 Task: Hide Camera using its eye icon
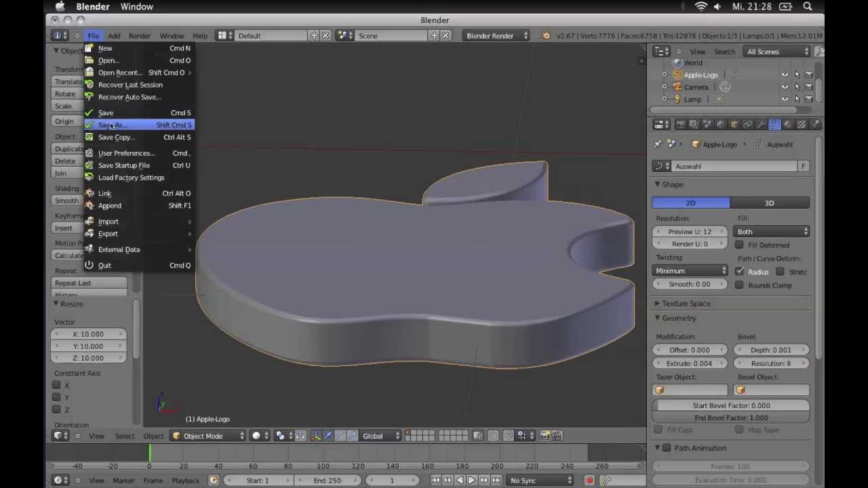pos(785,87)
